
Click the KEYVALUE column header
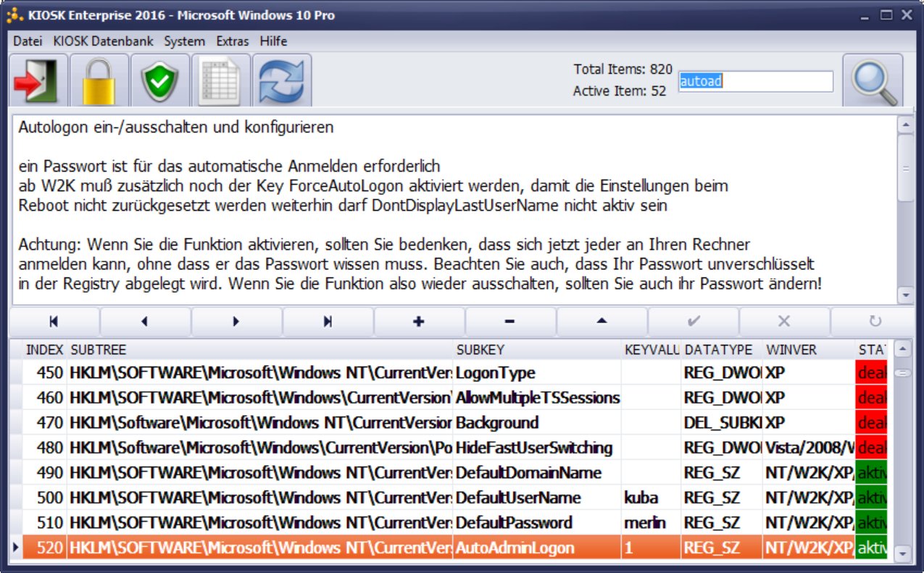[652, 350]
